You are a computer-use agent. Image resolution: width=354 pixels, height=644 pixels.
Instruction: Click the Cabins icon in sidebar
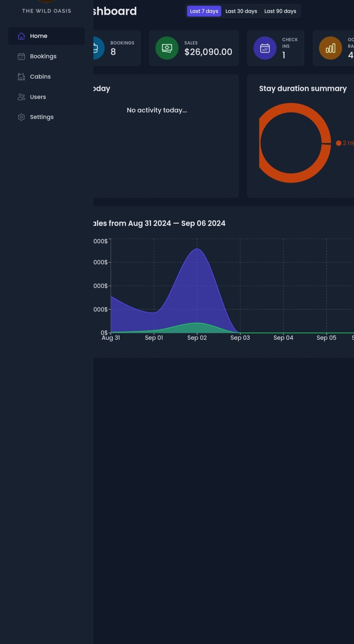(x=21, y=76)
